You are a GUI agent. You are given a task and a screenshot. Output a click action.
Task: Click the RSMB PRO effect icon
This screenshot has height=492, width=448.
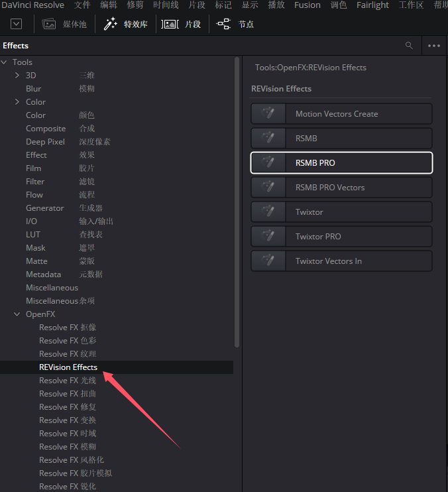[x=268, y=163]
